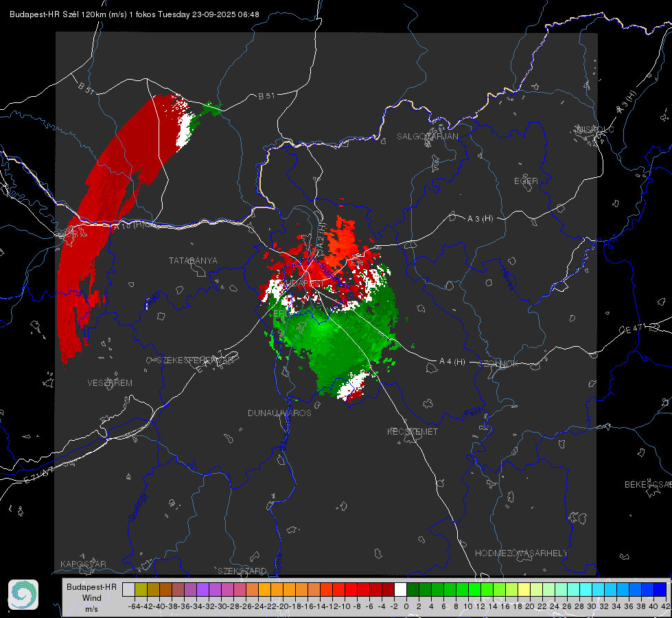Click the KECSKEMÉT city label
The height and width of the screenshot is (618, 672).
[413, 431]
